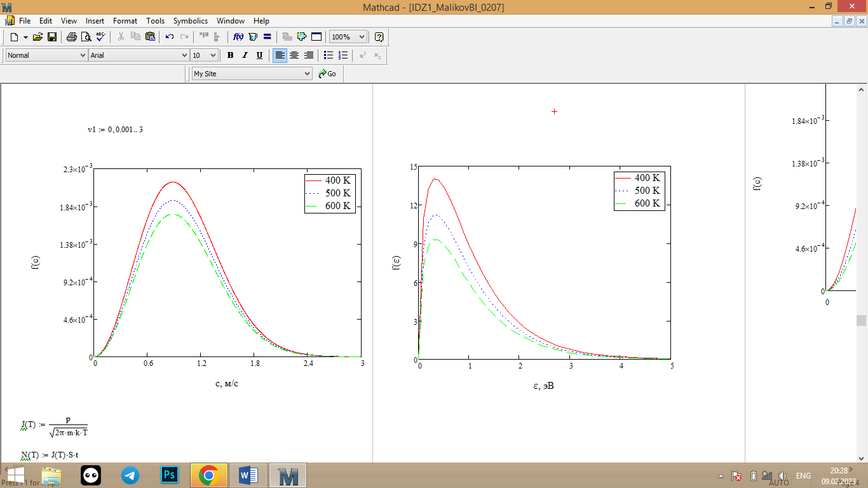The height and width of the screenshot is (488, 868).
Task: Open the Help menu
Action: [x=261, y=21]
